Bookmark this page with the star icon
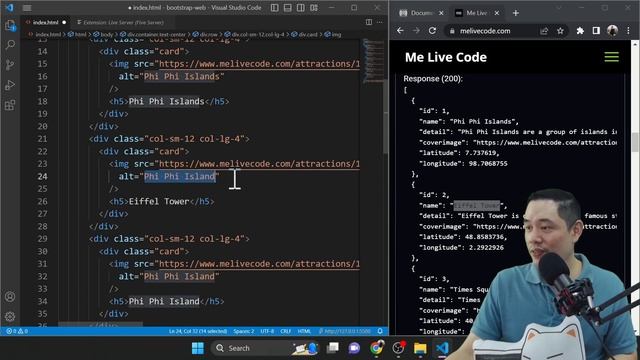This screenshot has height=360, width=640. click(x=560, y=31)
